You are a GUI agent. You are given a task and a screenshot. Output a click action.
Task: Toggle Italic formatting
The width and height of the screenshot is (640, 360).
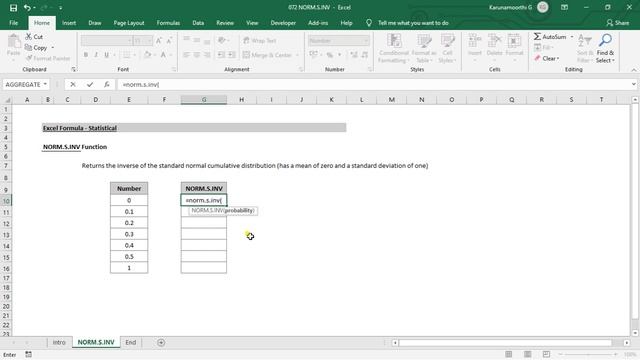pos(96,55)
